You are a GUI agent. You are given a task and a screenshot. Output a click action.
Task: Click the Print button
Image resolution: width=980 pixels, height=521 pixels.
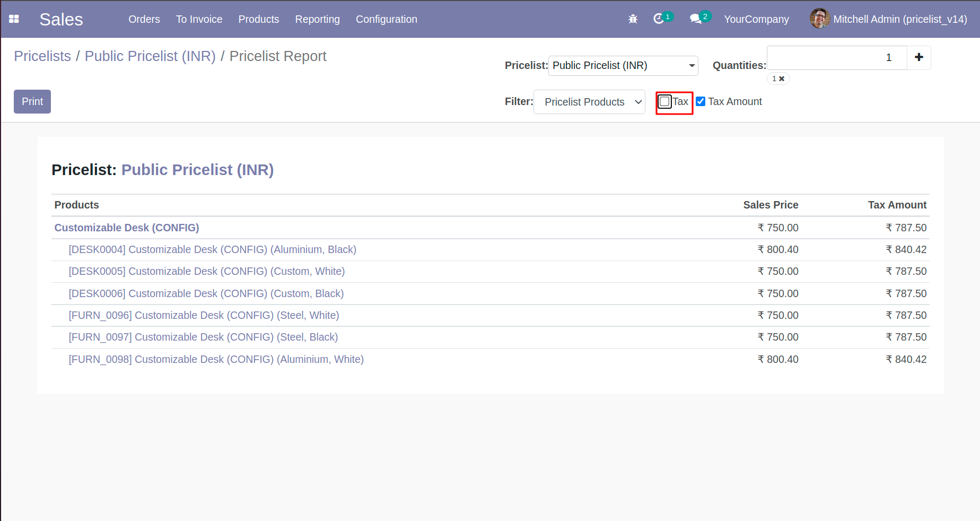[x=32, y=101]
